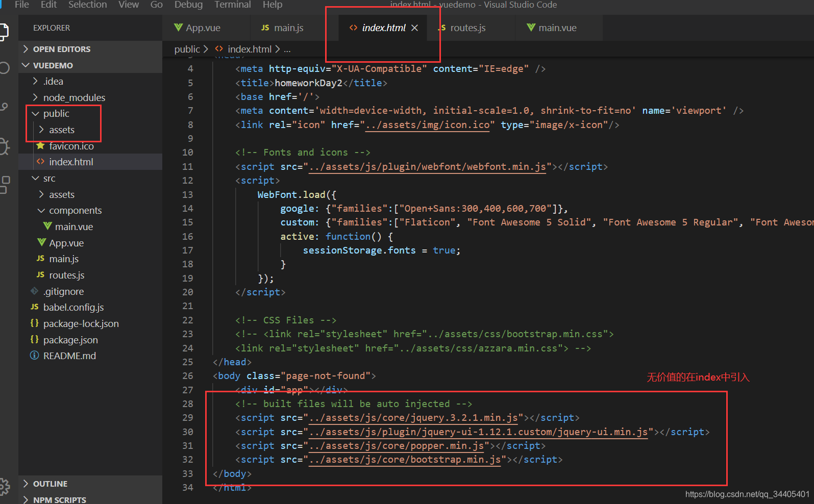Open the Source Control activity bar icon

[4, 107]
